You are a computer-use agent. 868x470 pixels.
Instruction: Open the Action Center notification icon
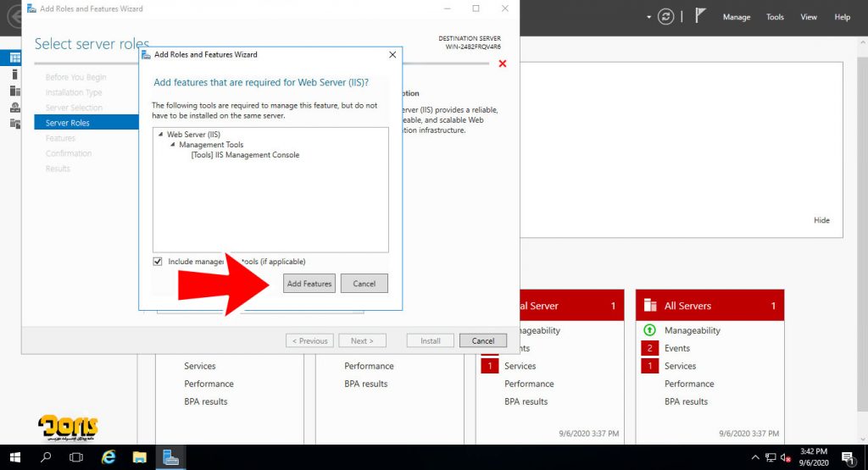[x=848, y=458]
